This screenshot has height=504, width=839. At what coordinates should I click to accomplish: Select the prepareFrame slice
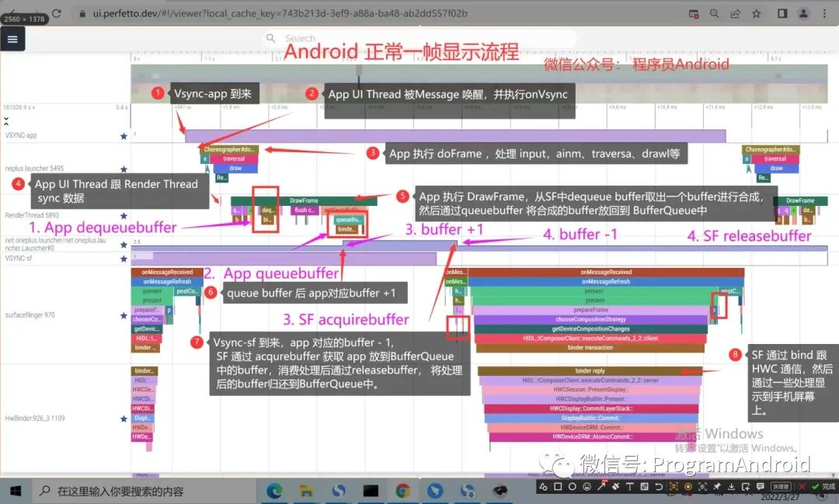click(x=590, y=310)
